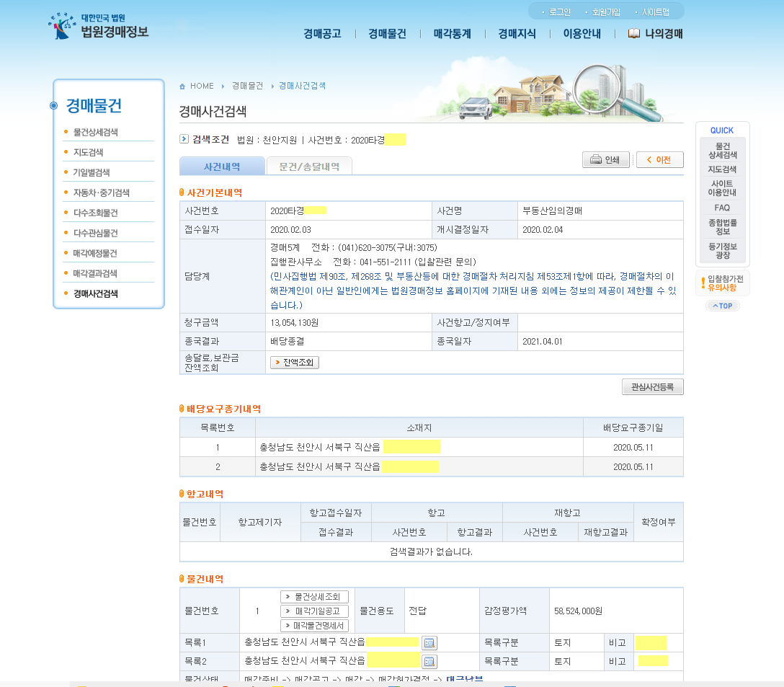This screenshot has width=784, height=687.
Task: Click the 로그인 link
Action: click(x=559, y=12)
